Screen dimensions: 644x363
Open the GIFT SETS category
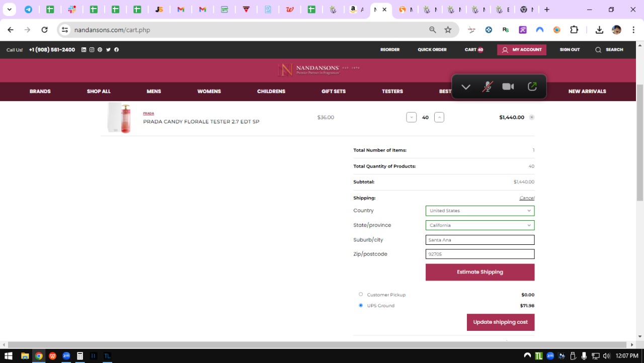(334, 92)
